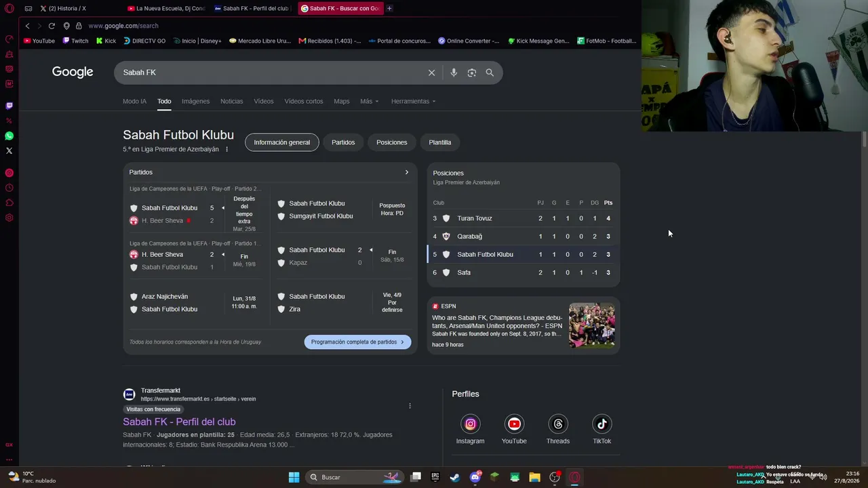Screen dimensions: 868x488
Task: Clear the Google search box
Action: click(431, 73)
